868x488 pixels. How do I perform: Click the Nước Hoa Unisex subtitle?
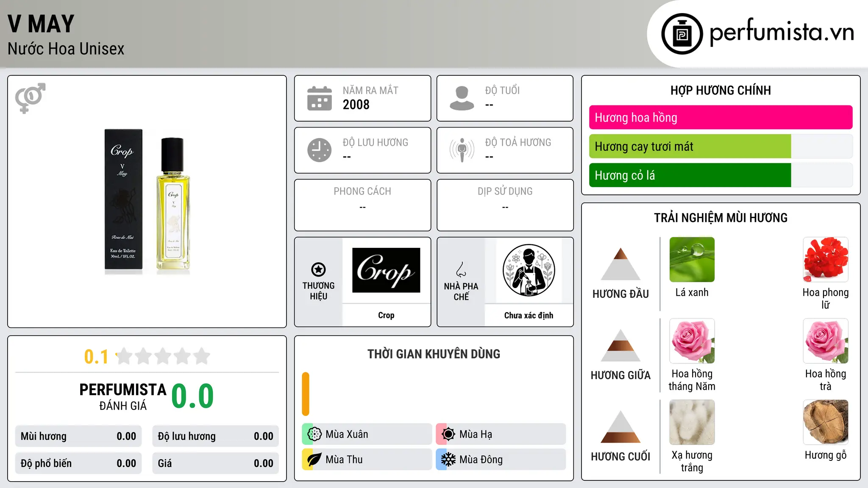click(66, 49)
